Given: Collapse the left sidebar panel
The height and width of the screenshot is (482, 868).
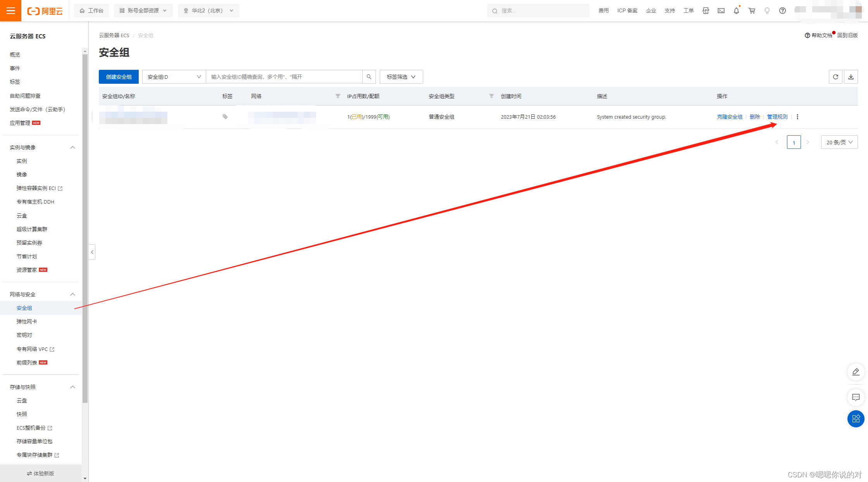Looking at the screenshot, I should point(92,252).
